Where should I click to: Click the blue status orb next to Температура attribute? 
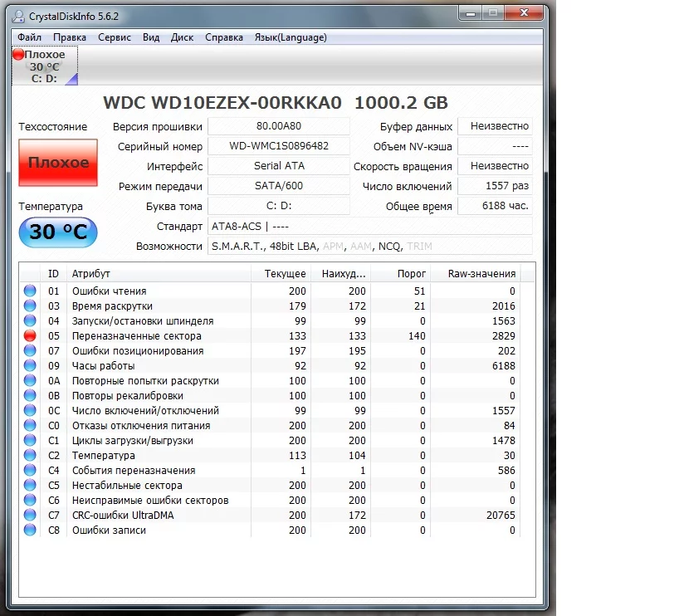30,456
